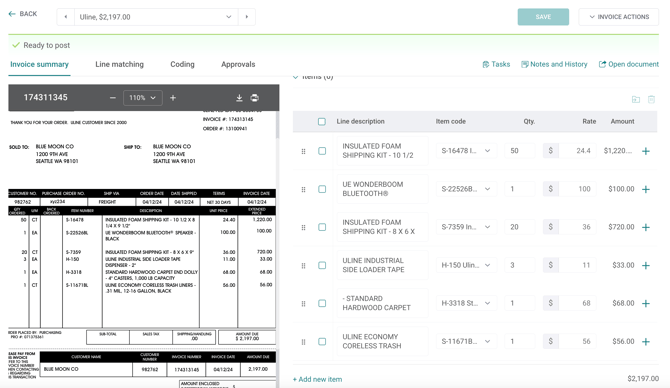This screenshot has height=388, width=670.
Task: Open Notes and History
Action: (554, 64)
